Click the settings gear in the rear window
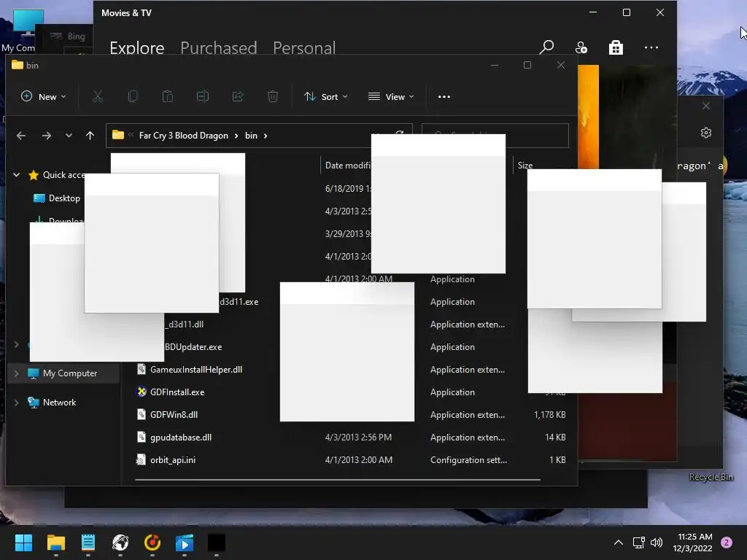 click(706, 133)
